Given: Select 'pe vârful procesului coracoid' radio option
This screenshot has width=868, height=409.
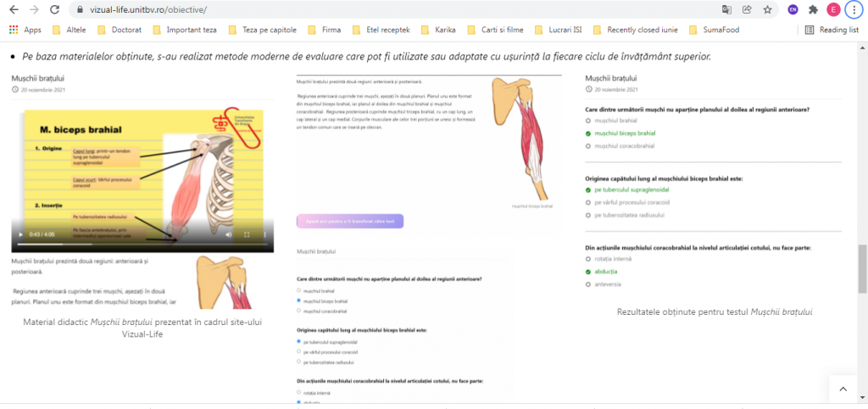Looking at the screenshot, I should [300, 351].
